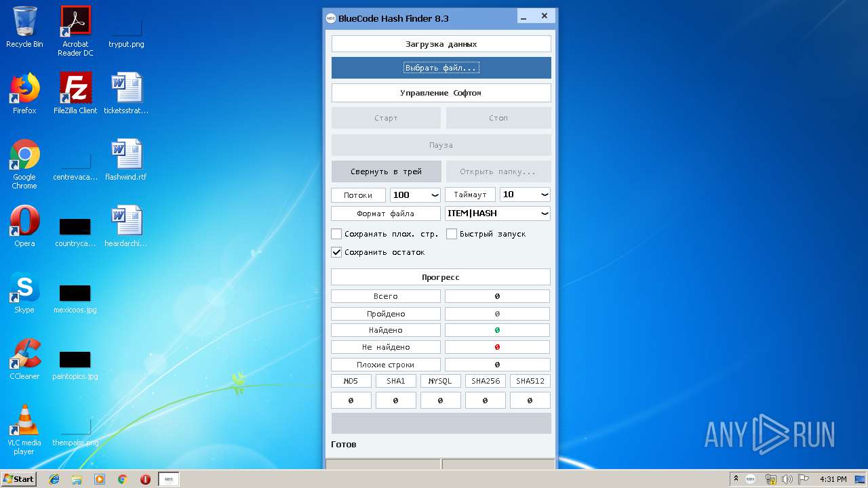Click Свернуть в трей button
Viewport: 868px width, 488px height.
386,171
